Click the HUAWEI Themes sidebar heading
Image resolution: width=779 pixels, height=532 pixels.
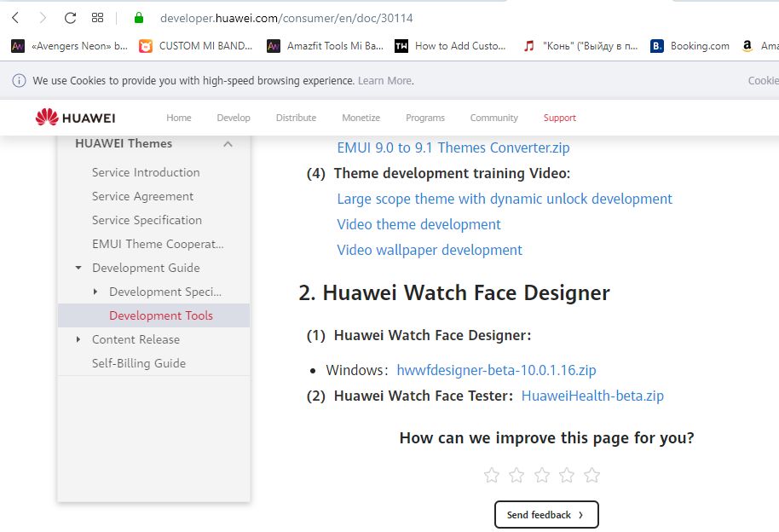[x=124, y=144]
